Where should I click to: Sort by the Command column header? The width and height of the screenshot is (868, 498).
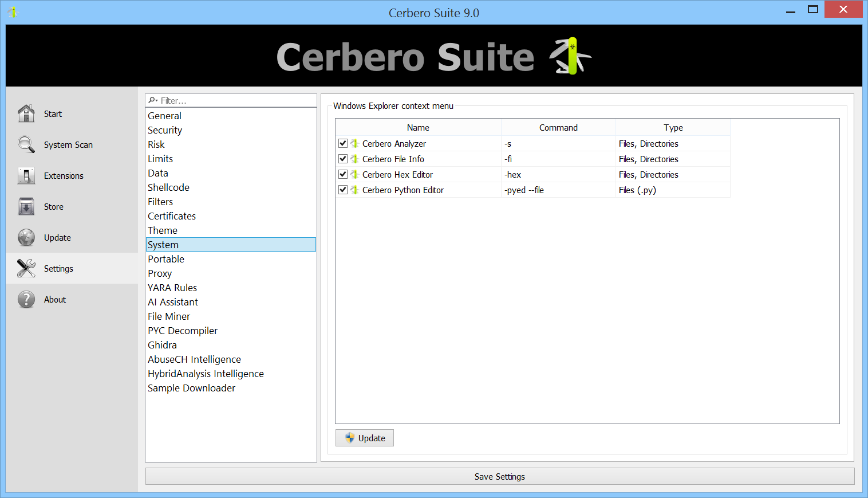(x=558, y=127)
